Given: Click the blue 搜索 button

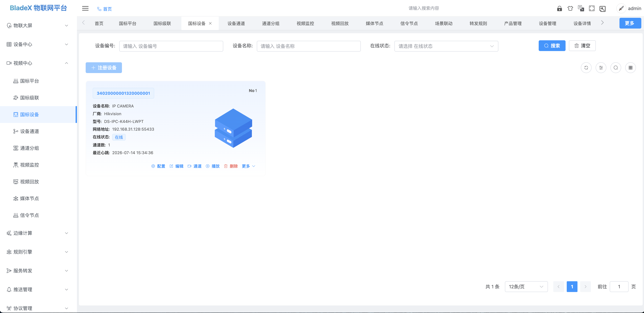Looking at the screenshot, I should point(552,46).
